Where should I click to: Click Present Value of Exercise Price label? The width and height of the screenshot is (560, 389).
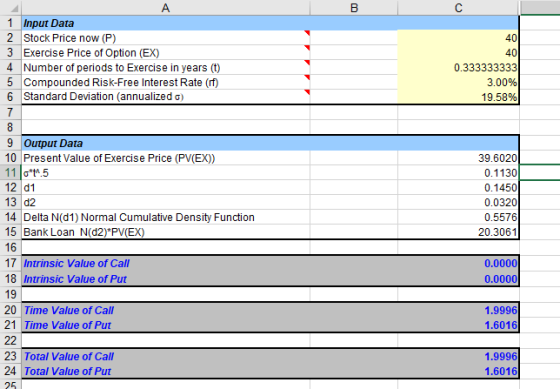tap(119, 158)
